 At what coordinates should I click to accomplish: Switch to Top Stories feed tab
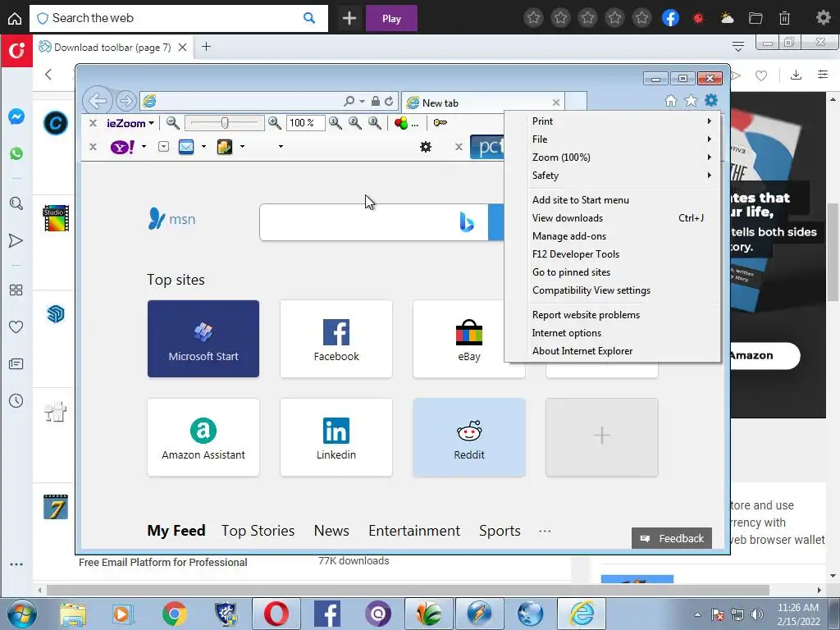(258, 531)
